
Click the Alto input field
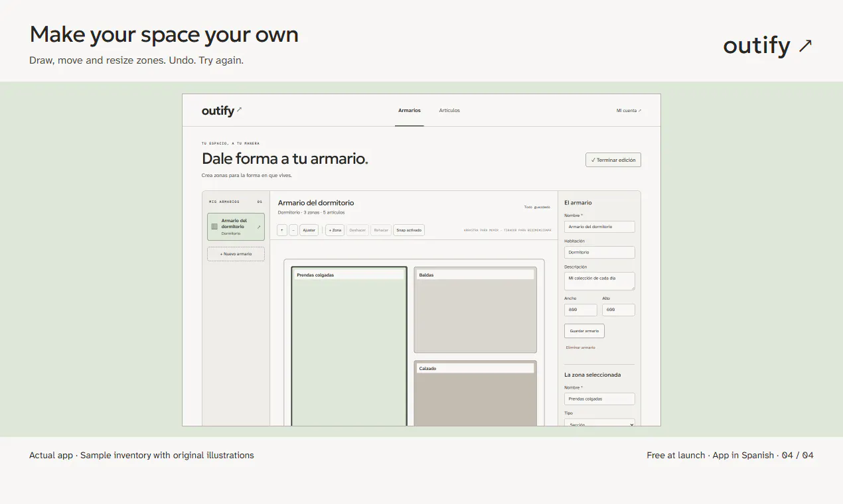pos(619,310)
